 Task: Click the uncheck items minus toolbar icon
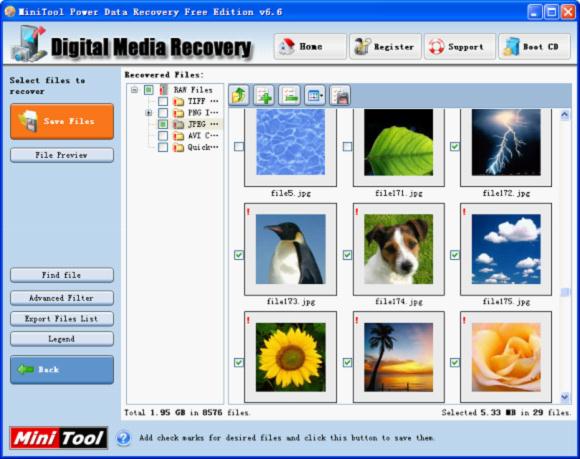tap(289, 95)
